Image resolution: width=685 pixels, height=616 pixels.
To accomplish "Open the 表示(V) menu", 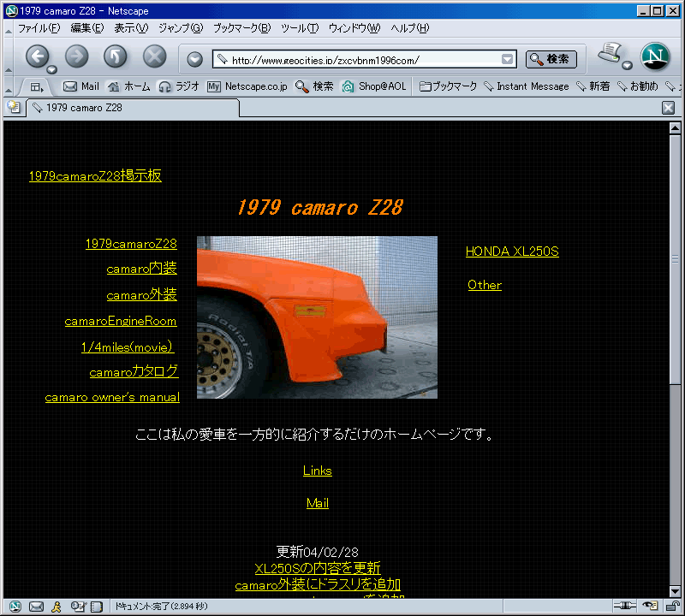I will tap(131, 28).
